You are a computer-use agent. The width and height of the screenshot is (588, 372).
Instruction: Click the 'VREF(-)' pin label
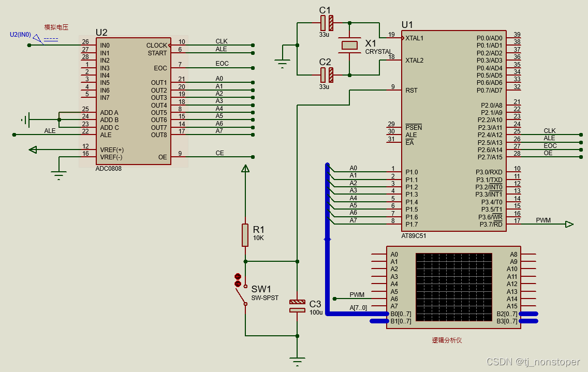(111, 157)
